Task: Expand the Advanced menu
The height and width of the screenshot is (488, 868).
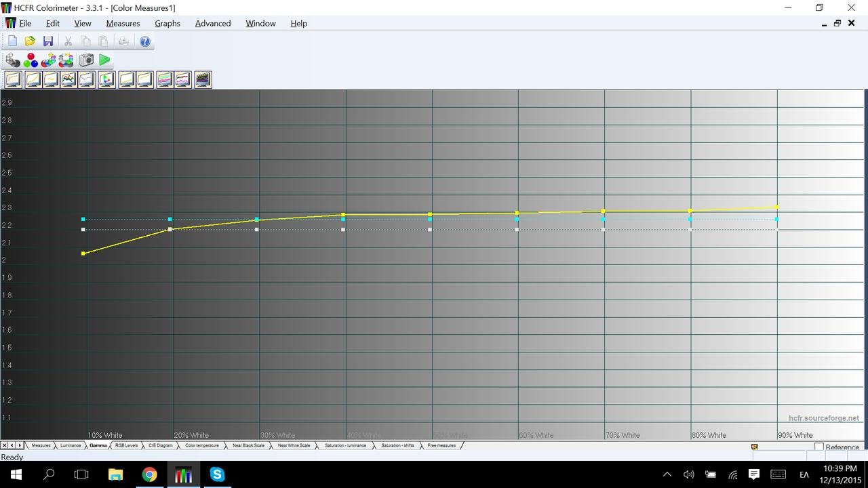Action: click(x=213, y=23)
